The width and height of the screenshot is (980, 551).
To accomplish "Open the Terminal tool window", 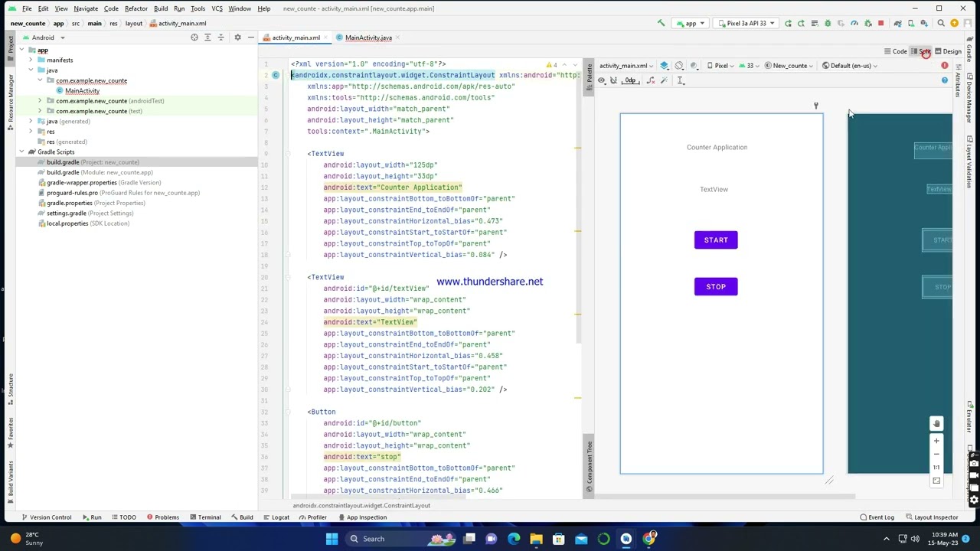I will point(204,517).
